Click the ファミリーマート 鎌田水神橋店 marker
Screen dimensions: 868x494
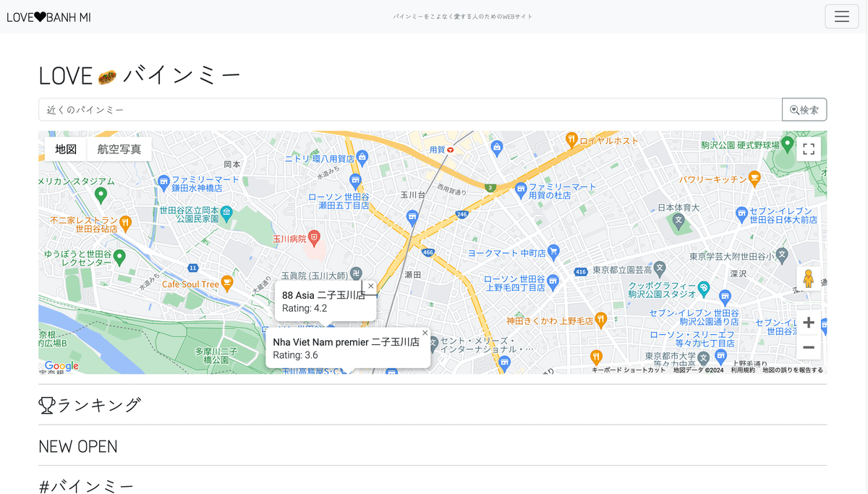pos(164,181)
